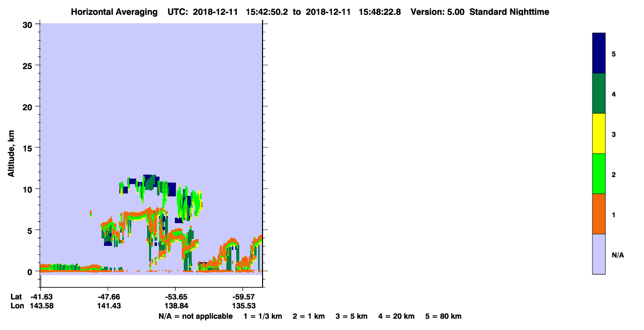Click the latitude value -53.65
This screenshot has width=644, height=330.
click(176, 297)
